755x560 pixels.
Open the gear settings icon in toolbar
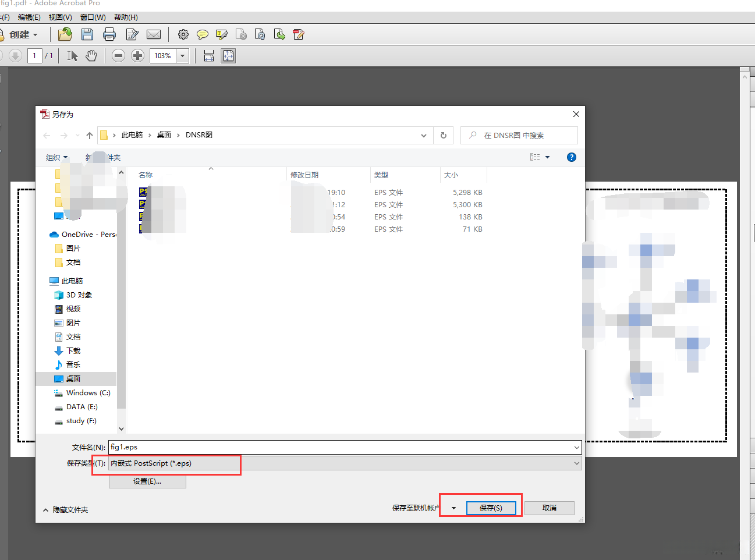click(x=183, y=35)
